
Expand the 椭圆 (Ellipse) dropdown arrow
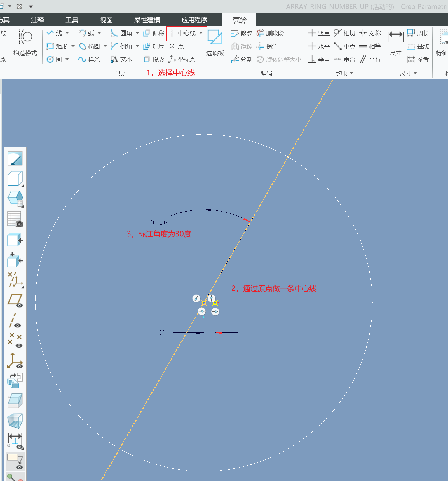105,46
